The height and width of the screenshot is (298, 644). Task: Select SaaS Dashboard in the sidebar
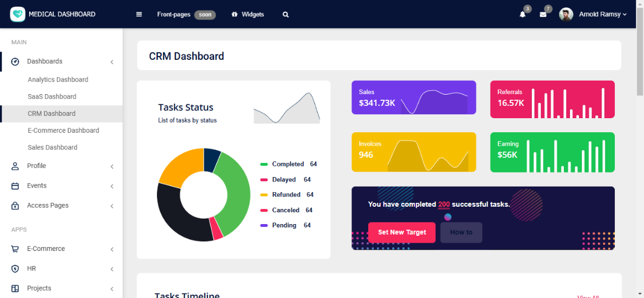[52, 96]
